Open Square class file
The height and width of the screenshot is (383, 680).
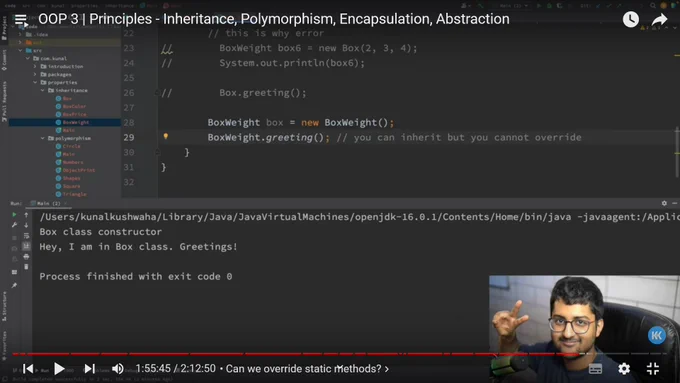coord(68,186)
